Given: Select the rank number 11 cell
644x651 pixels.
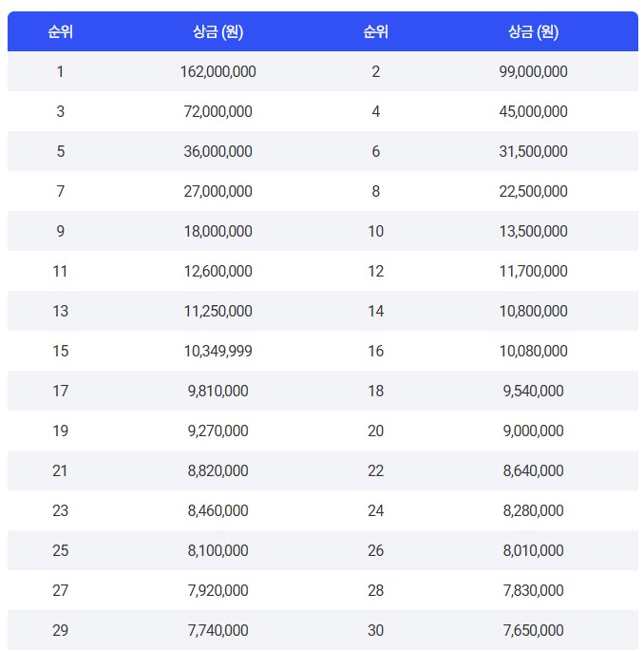Looking at the screenshot, I should pyautogui.click(x=60, y=271).
